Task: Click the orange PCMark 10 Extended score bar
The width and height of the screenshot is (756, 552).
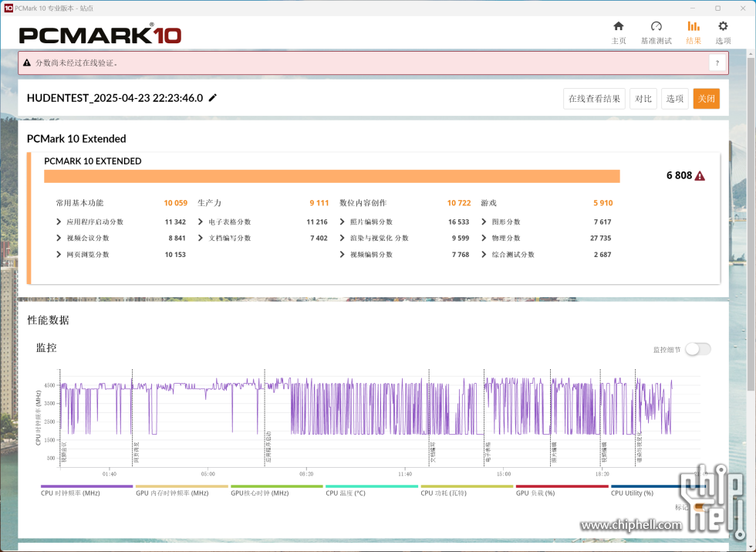Action: click(332, 176)
